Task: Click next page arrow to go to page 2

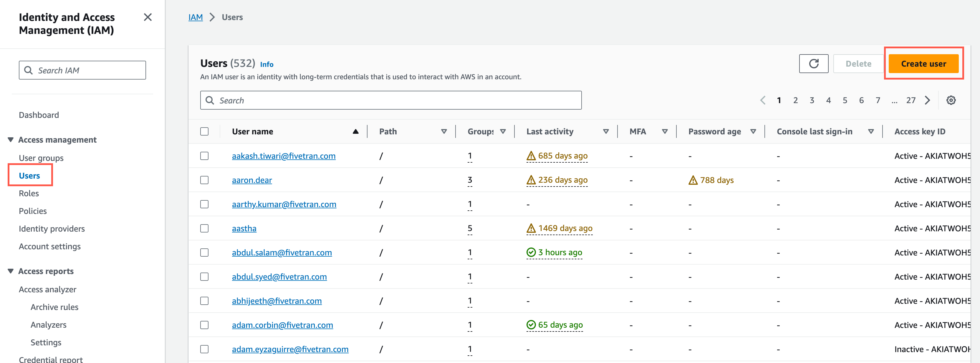Action: 928,100
